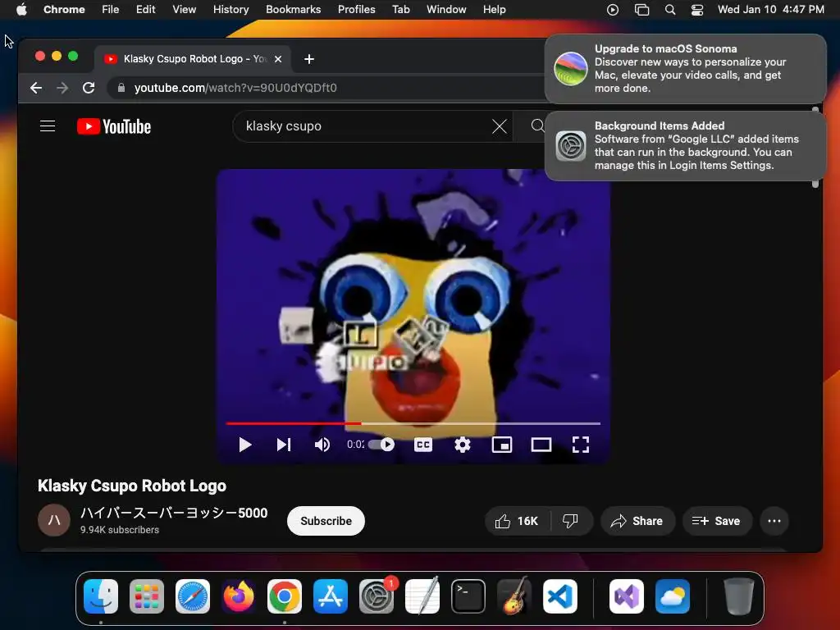Click date and time in menu bar

point(771,10)
